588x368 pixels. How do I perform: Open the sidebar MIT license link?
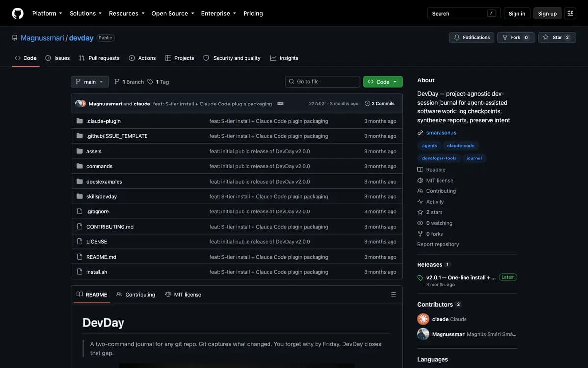pos(435,181)
